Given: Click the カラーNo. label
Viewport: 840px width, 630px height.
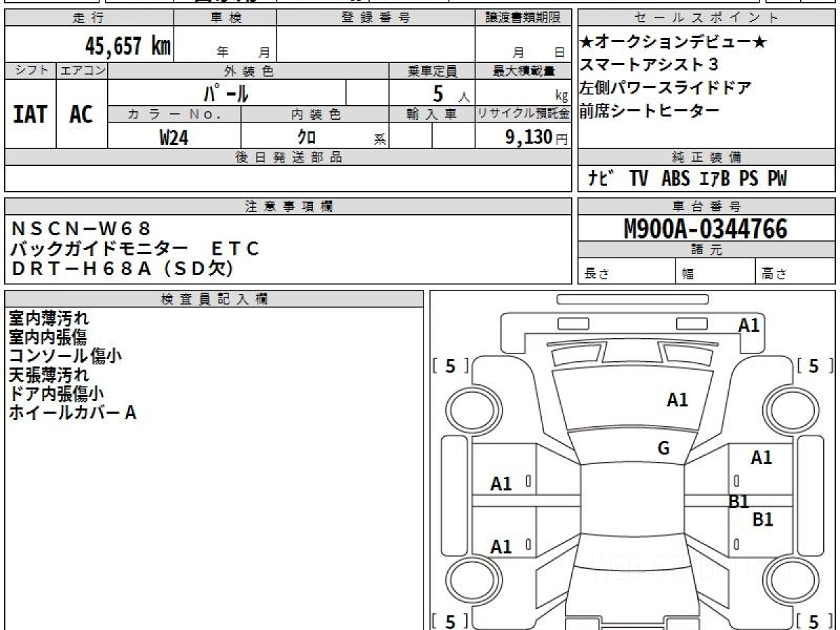Looking at the screenshot, I should (x=174, y=114).
